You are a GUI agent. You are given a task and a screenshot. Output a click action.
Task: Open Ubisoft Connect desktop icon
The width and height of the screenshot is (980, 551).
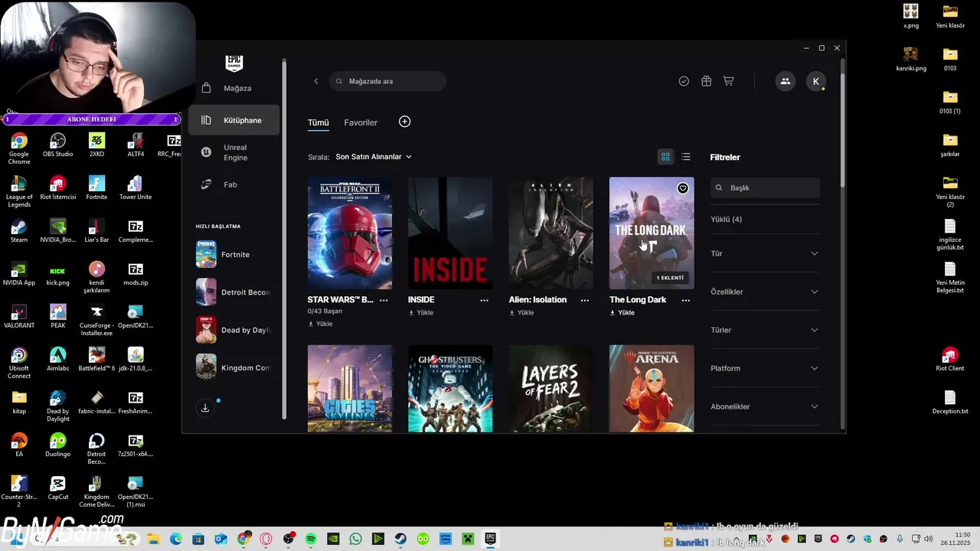point(19,363)
